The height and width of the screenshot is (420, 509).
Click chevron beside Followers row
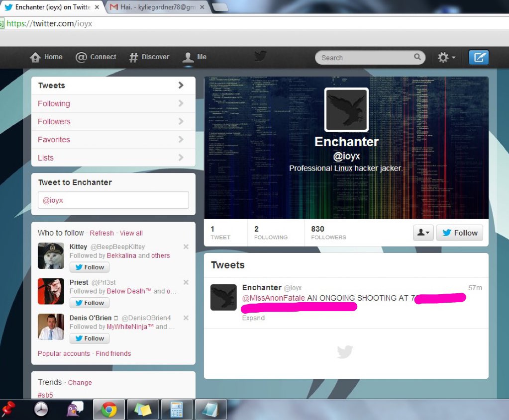tap(181, 121)
